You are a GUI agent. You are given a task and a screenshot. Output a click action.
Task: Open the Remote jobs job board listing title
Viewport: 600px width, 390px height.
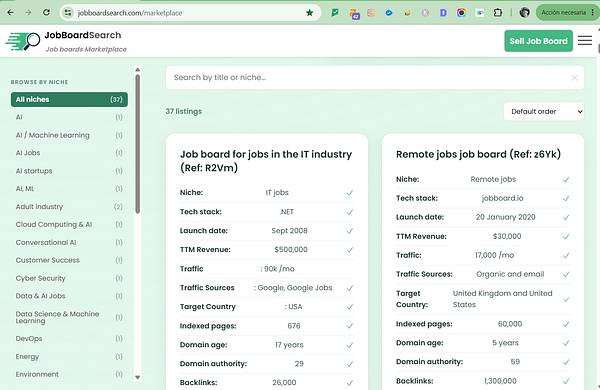coord(478,154)
